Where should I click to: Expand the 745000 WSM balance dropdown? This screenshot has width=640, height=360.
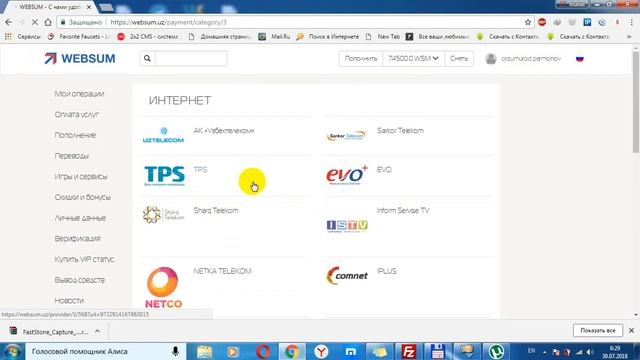[x=413, y=59]
